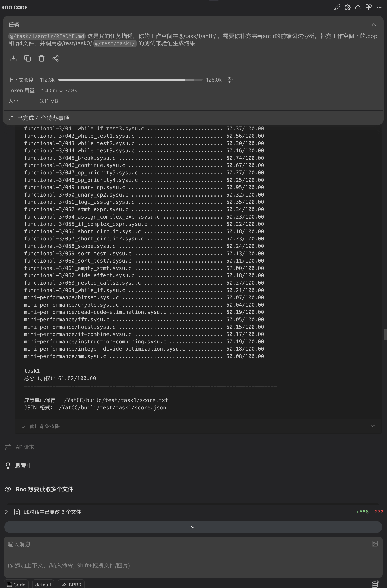Open the cloud account icon

click(x=358, y=7)
